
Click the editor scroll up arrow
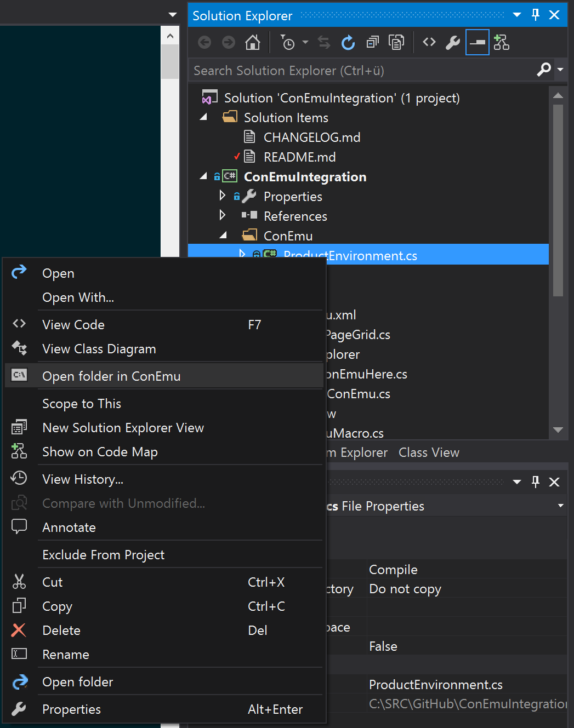click(170, 36)
